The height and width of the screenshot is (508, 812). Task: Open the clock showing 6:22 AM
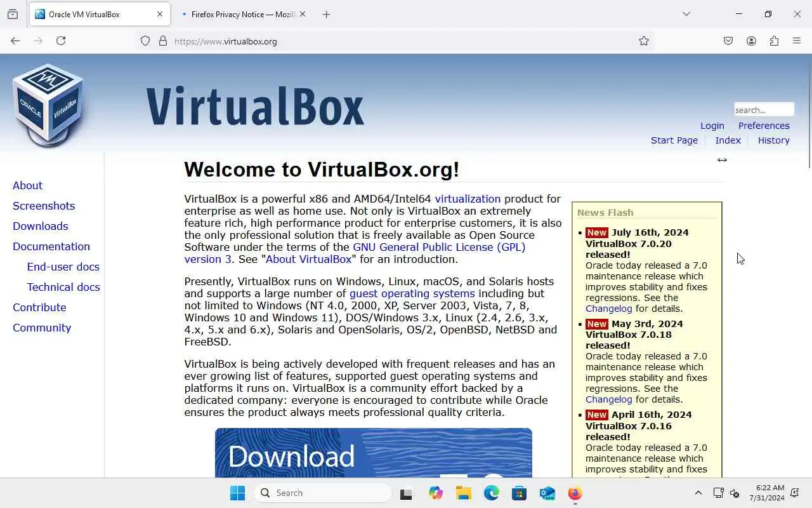coord(767,493)
